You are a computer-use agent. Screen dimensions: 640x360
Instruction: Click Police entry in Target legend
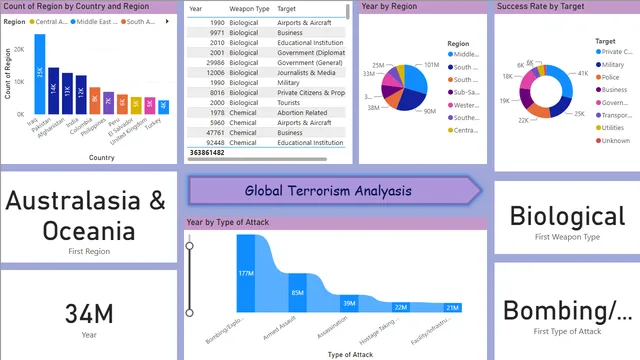tap(607, 77)
